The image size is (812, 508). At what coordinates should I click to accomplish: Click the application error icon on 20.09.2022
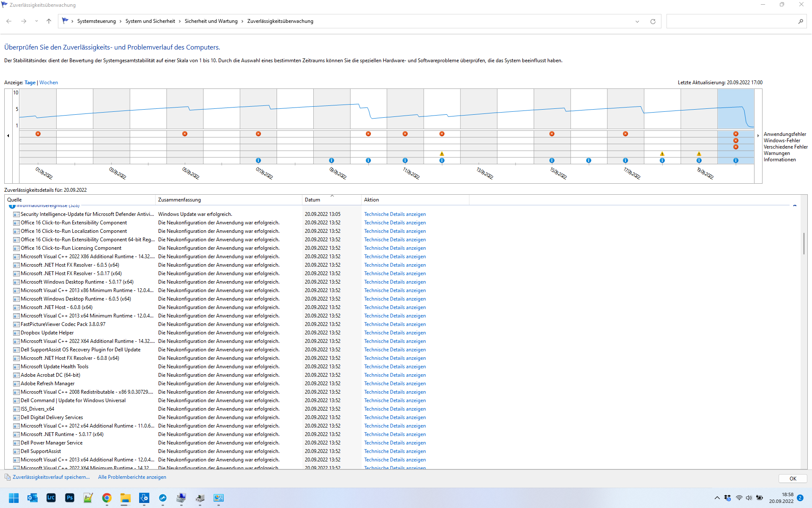coord(735,134)
